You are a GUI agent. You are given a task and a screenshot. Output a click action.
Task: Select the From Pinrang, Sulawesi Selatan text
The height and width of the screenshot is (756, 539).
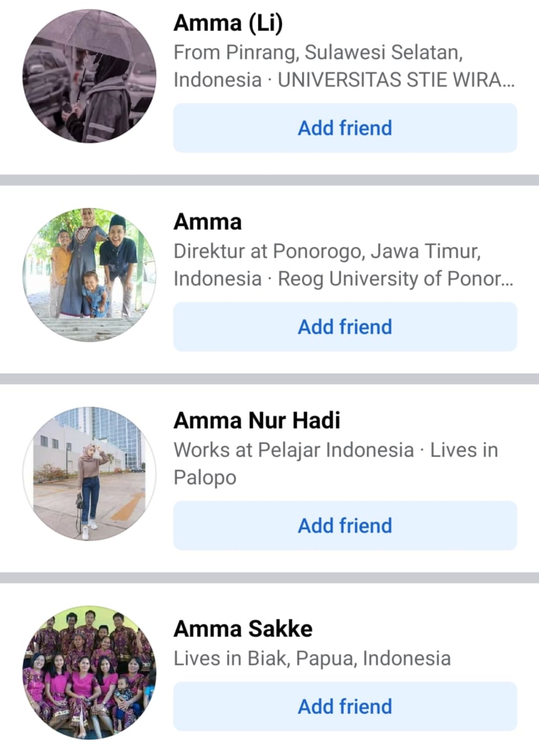pos(319,53)
